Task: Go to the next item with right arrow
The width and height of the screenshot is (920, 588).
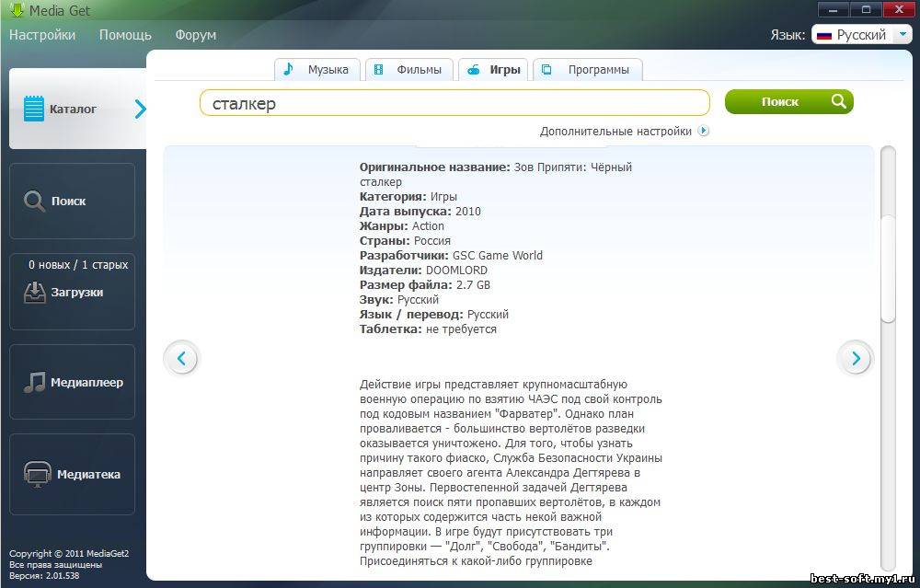Action: point(856,358)
